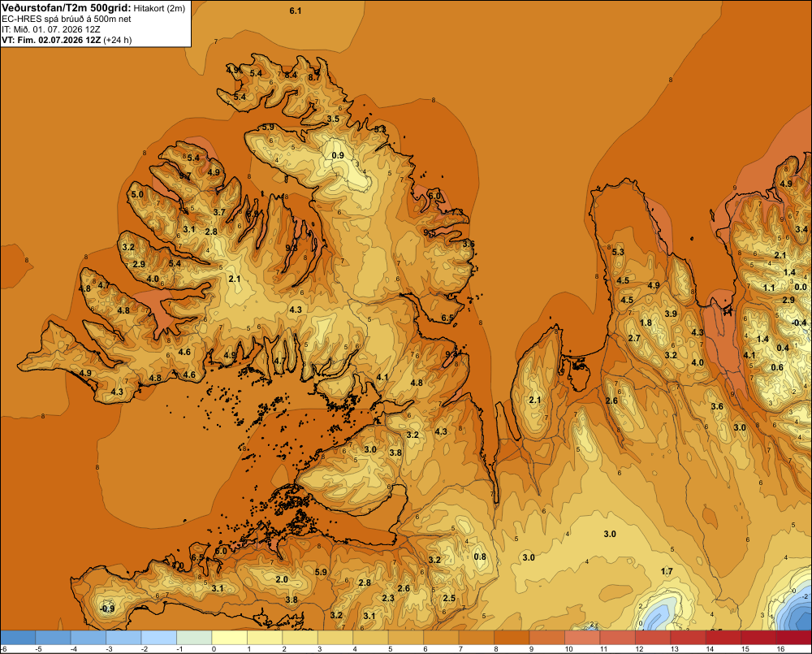
Task: Select the -0.4 temperature label
Action: pyautogui.click(x=799, y=323)
